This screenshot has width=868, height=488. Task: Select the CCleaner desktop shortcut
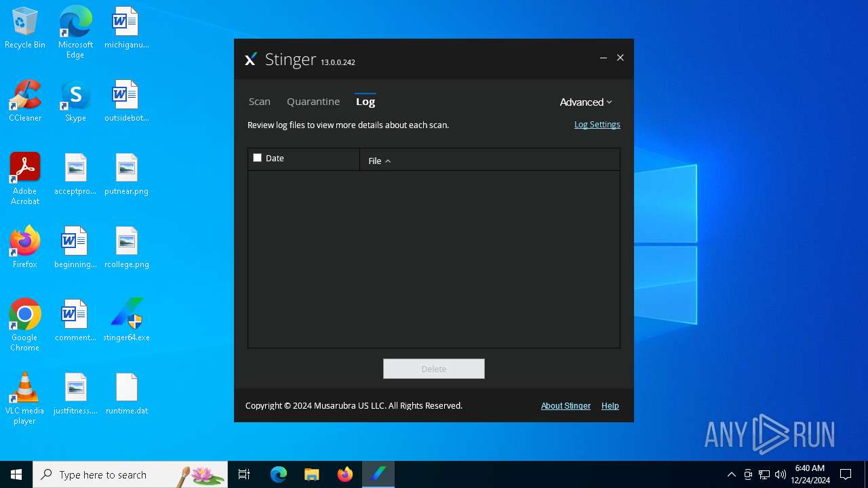click(x=25, y=102)
